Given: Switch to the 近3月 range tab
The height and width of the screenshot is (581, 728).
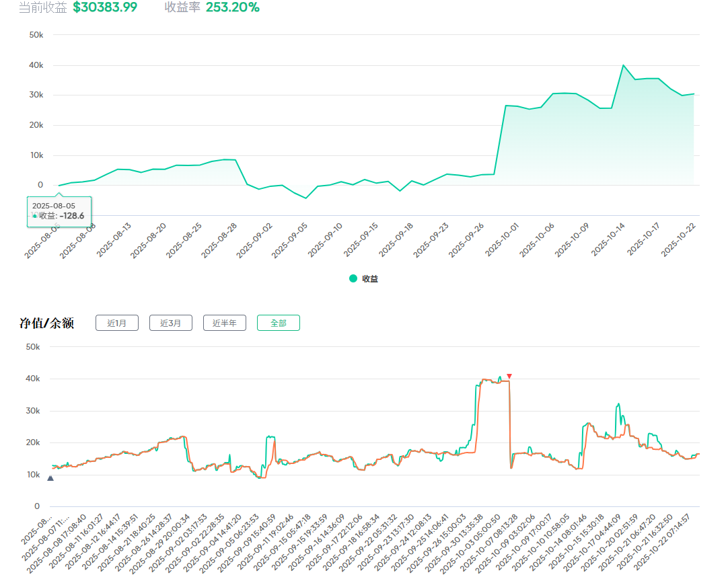Looking at the screenshot, I should click(x=170, y=323).
